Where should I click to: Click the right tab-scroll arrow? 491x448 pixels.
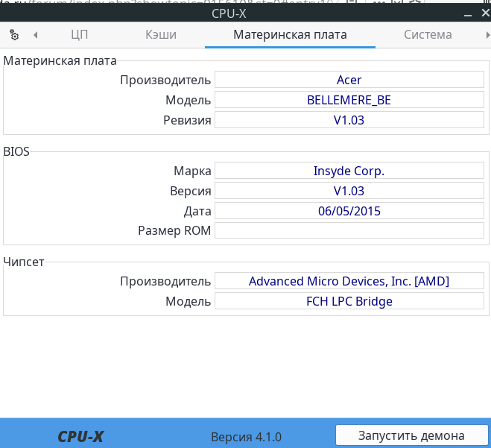pyautogui.click(x=487, y=35)
